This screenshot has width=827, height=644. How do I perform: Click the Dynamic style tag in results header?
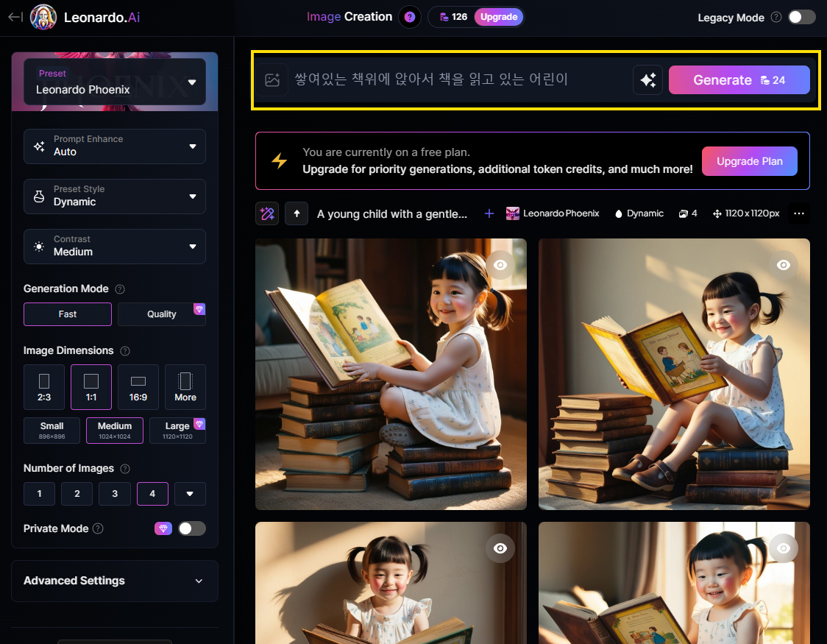(639, 213)
